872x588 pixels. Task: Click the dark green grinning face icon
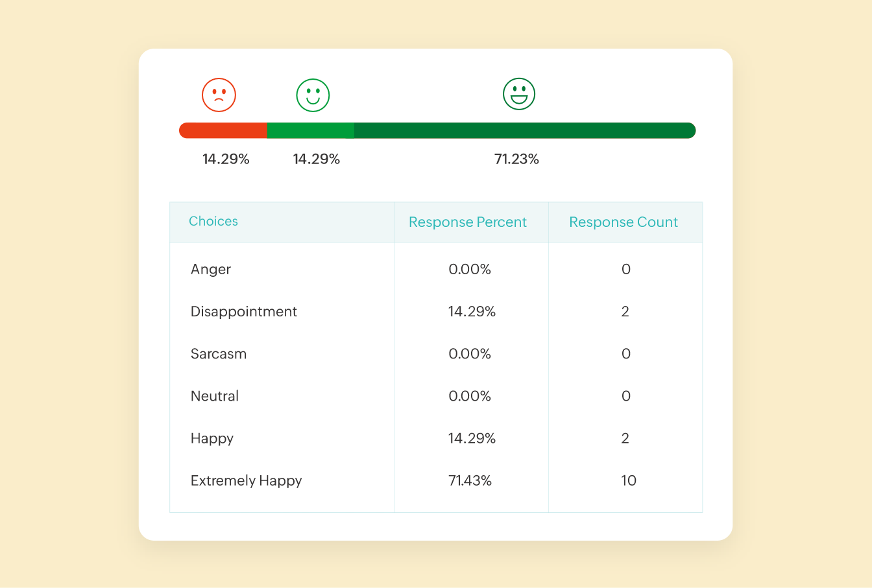pyautogui.click(x=519, y=94)
